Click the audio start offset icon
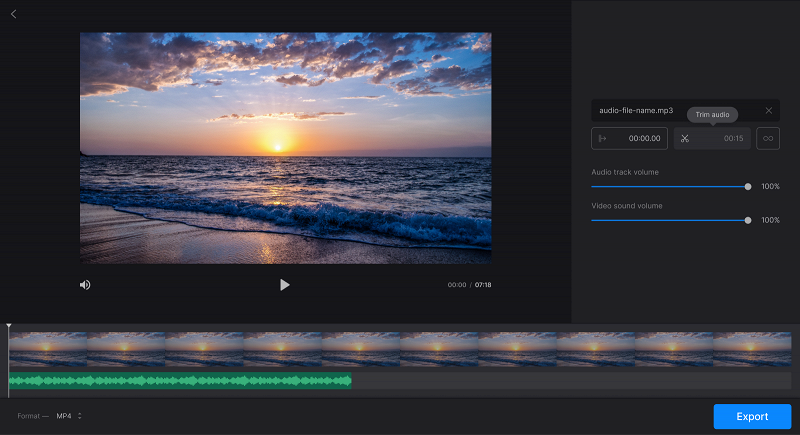This screenshot has width=800, height=435. click(603, 138)
